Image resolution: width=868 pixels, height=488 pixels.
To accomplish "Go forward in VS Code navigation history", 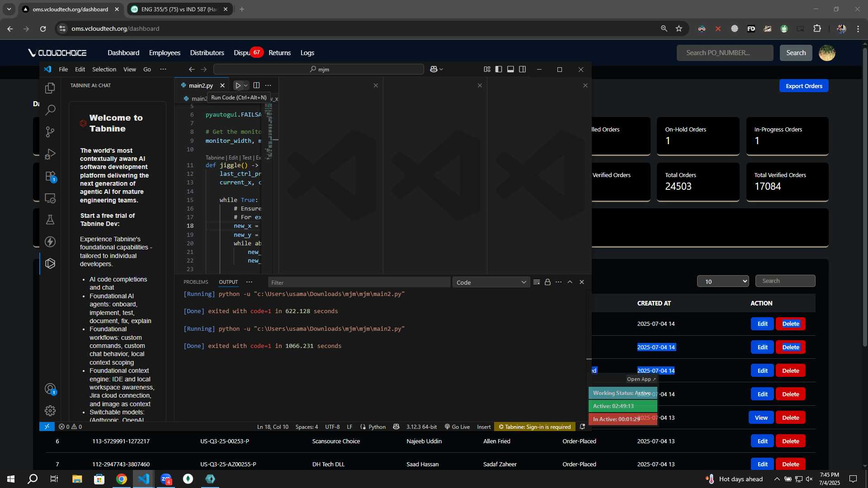I will coord(204,69).
